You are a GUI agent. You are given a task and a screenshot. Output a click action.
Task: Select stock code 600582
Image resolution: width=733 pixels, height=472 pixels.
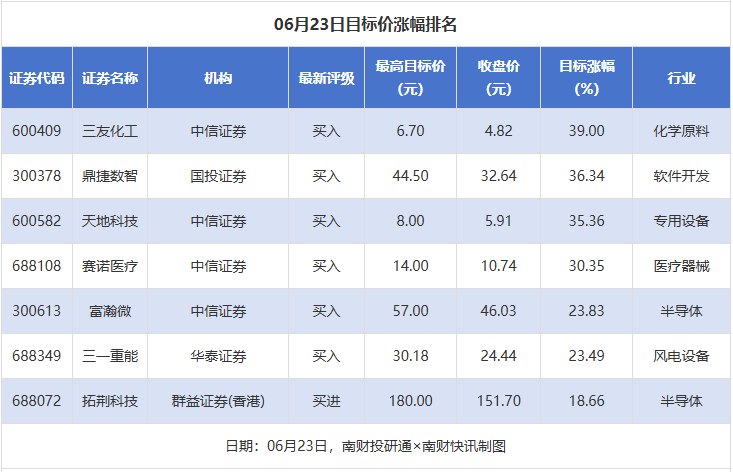point(36,221)
